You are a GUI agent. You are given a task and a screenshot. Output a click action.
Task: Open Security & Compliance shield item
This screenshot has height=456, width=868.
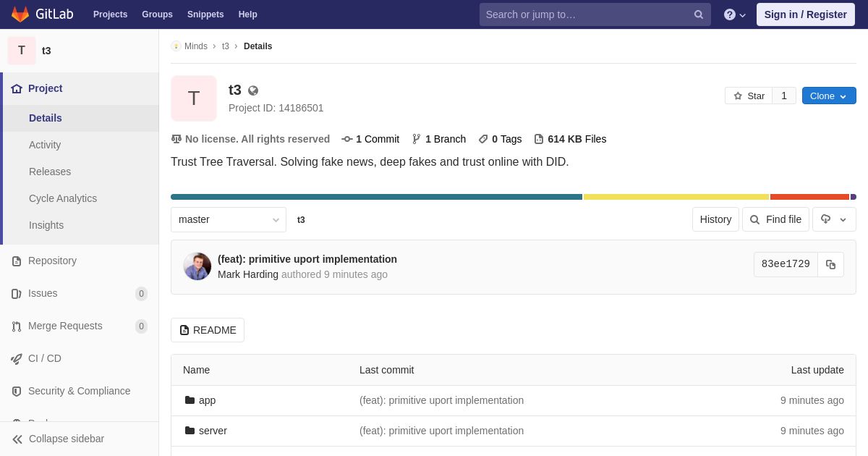[x=80, y=391]
